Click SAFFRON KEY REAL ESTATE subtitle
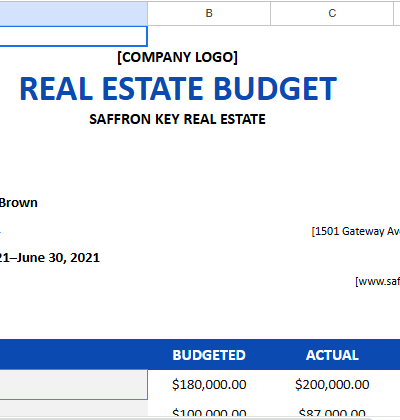 [177, 119]
